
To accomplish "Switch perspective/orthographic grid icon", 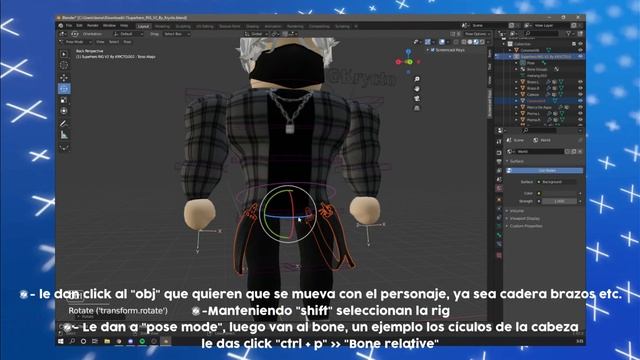I will 417,108.
